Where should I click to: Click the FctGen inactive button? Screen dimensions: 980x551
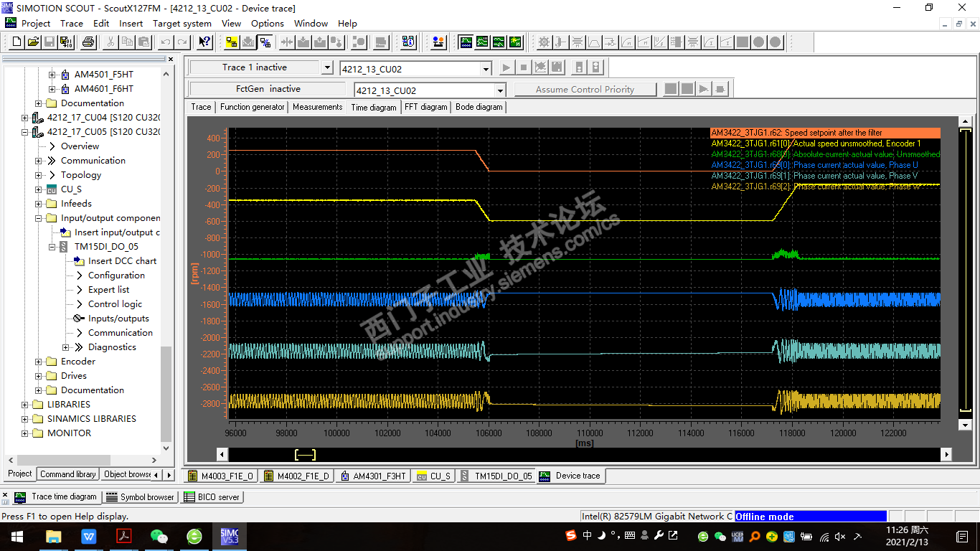click(x=268, y=89)
